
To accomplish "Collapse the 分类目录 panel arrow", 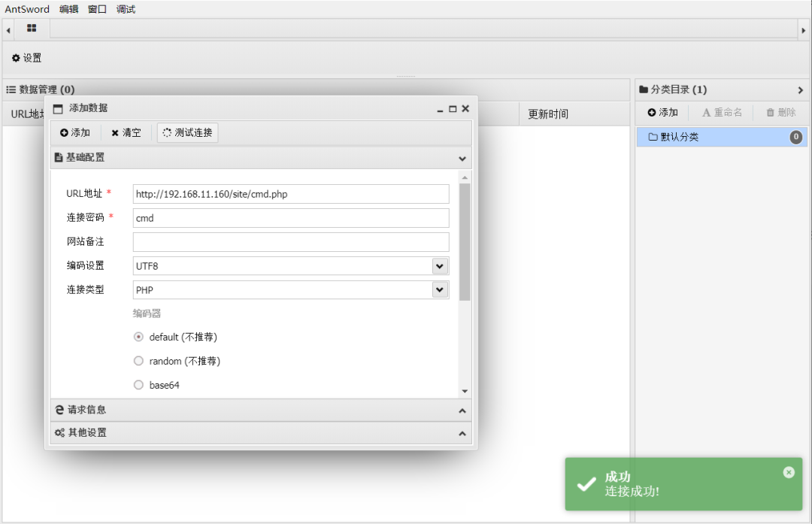I will [x=800, y=90].
